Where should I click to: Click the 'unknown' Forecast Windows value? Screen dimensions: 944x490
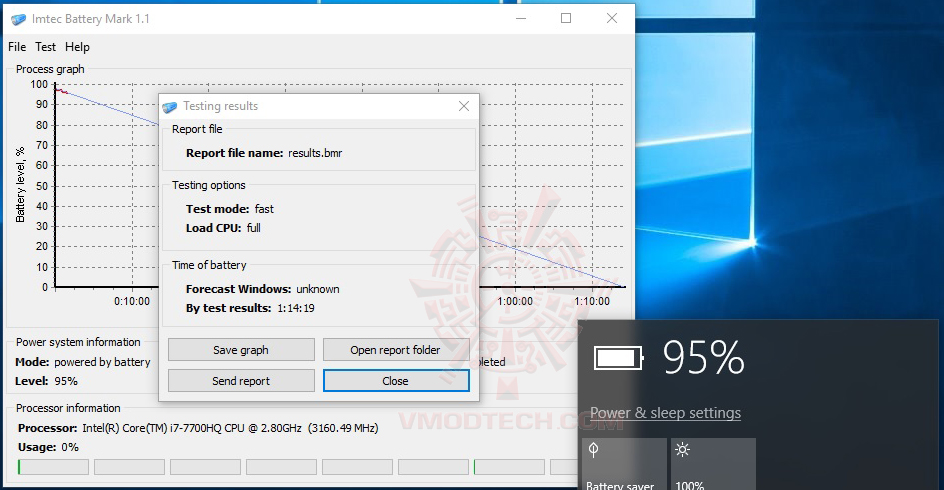coord(318,289)
